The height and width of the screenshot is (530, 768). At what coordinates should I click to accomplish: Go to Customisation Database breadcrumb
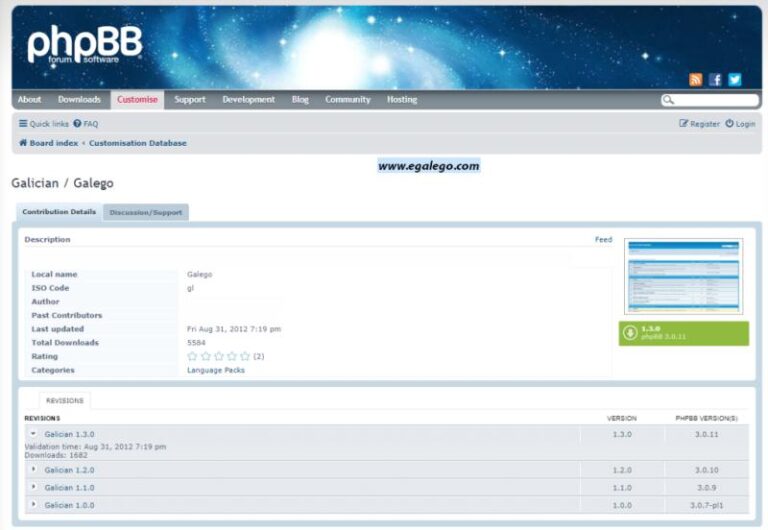click(x=138, y=143)
